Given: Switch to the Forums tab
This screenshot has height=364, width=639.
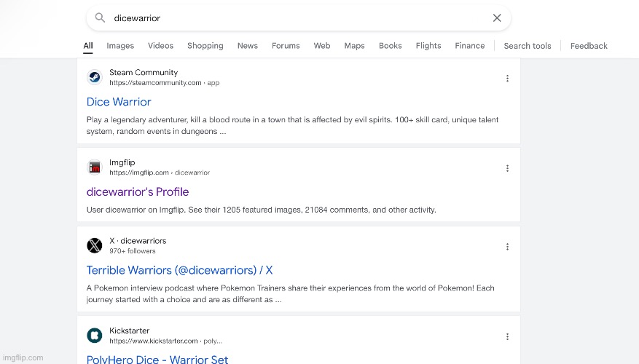Looking at the screenshot, I should pyautogui.click(x=286, y=46).
